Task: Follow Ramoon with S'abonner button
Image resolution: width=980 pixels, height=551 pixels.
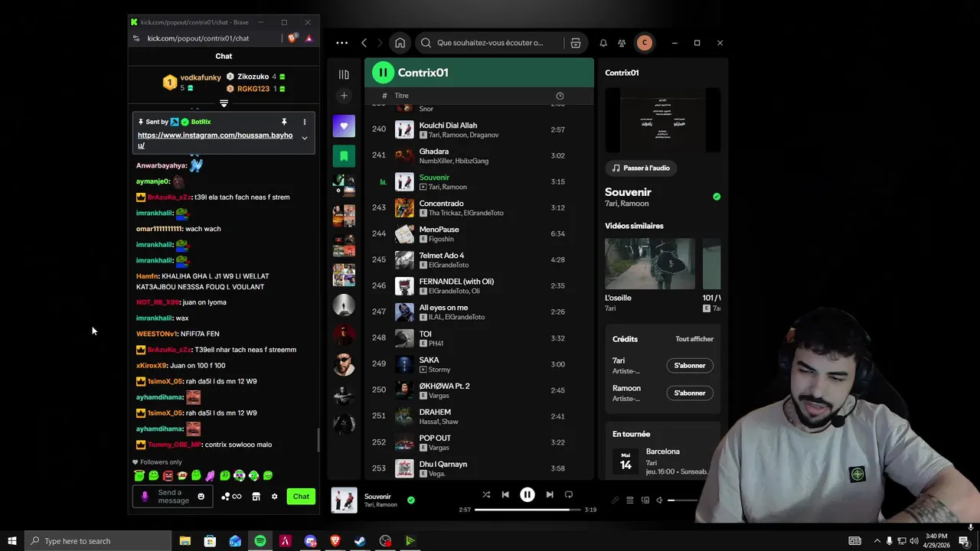Action: click(x=690, y=393)
